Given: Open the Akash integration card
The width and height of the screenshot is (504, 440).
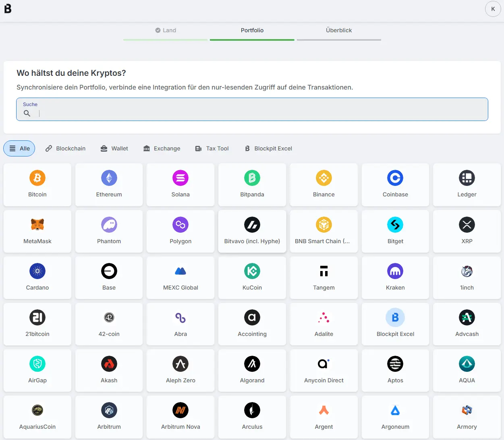Looking at the screenshot, I should click(109, 371).
